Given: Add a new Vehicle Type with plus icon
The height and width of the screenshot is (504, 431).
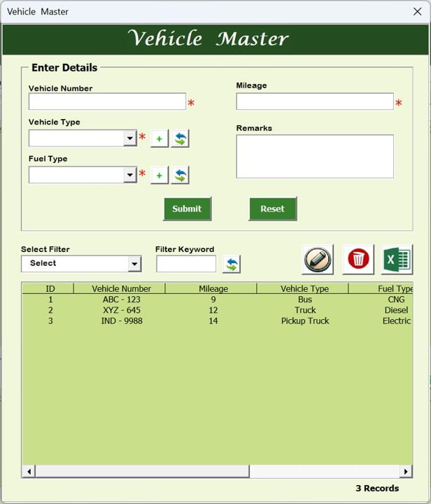Looking at the screenshot, I should coord(160,139).
